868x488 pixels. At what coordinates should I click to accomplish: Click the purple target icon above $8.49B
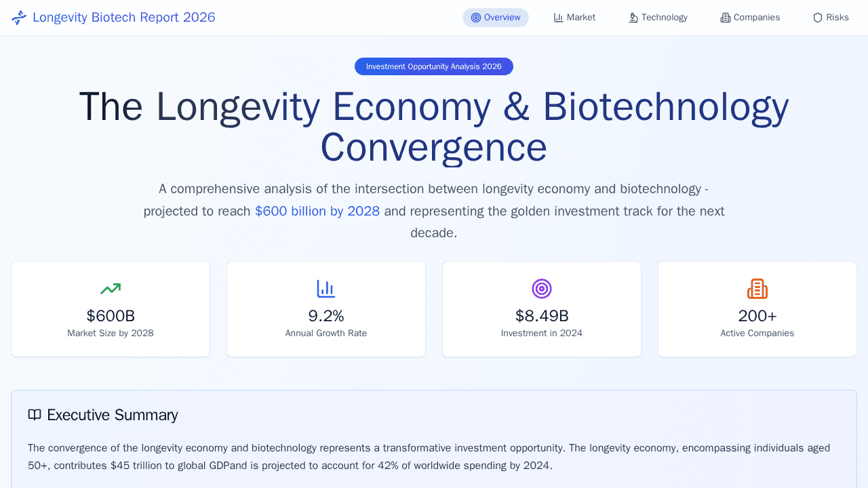(x=542, y=289)
